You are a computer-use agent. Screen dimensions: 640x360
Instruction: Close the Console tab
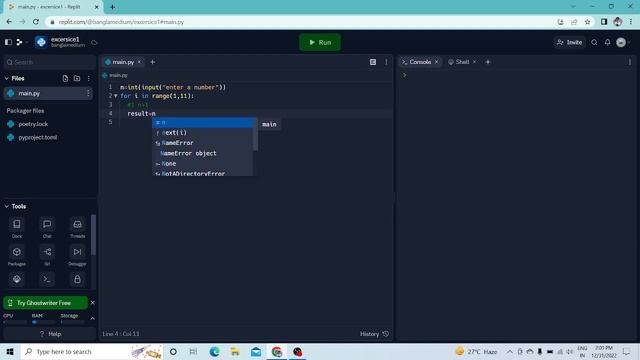[436, 62]
